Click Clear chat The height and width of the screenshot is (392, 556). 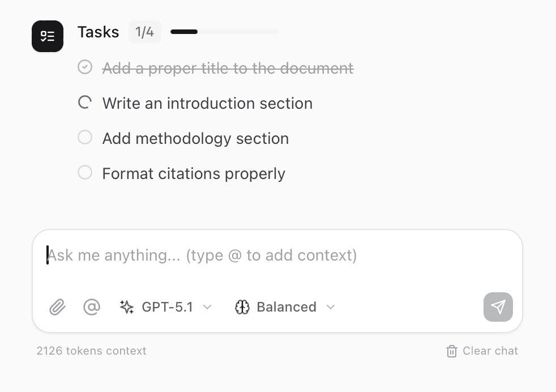(490, 351)
